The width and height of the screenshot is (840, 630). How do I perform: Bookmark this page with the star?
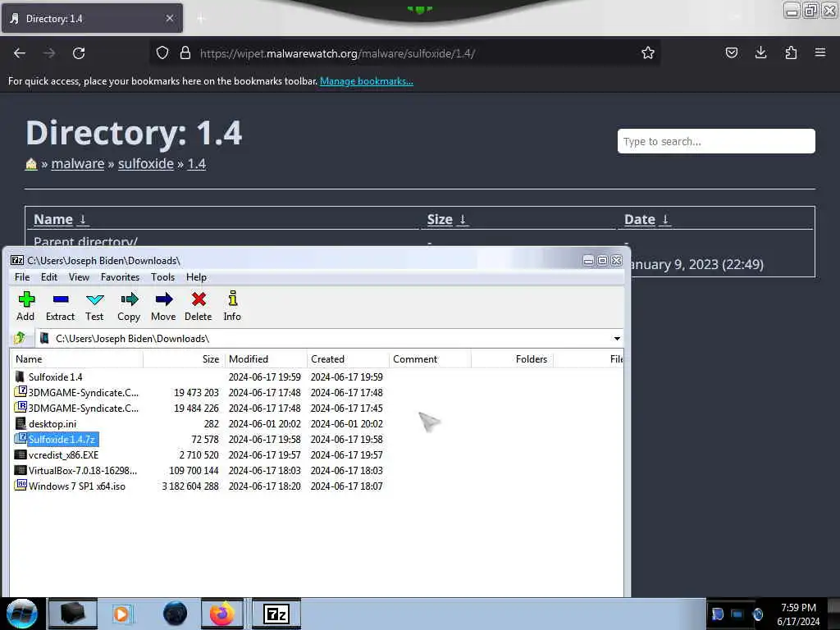tap(648, 53)
